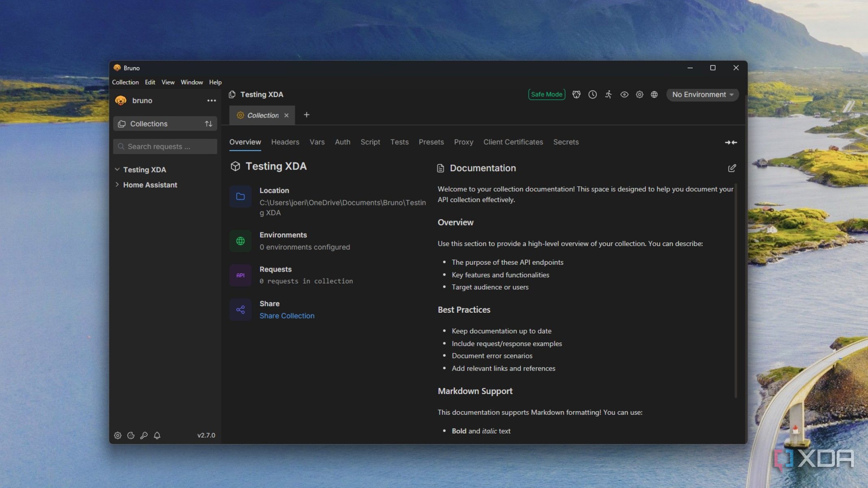The width and height of the screenshot is (868, 488).
Task: Expand the Home Assistant collection
Action: [117, 185]
